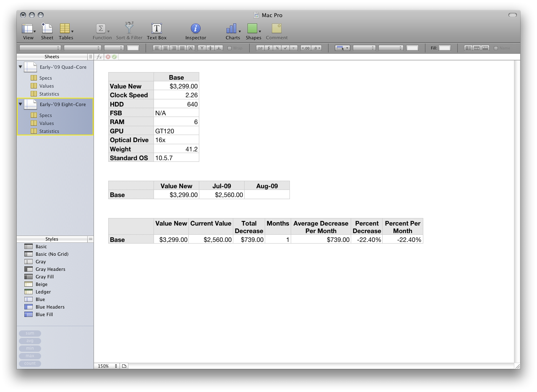The height and width of the screenshot is (392, 537).
Task: Select Statistics table under Eight-Core sheet
Action: [x=49, y=131]
